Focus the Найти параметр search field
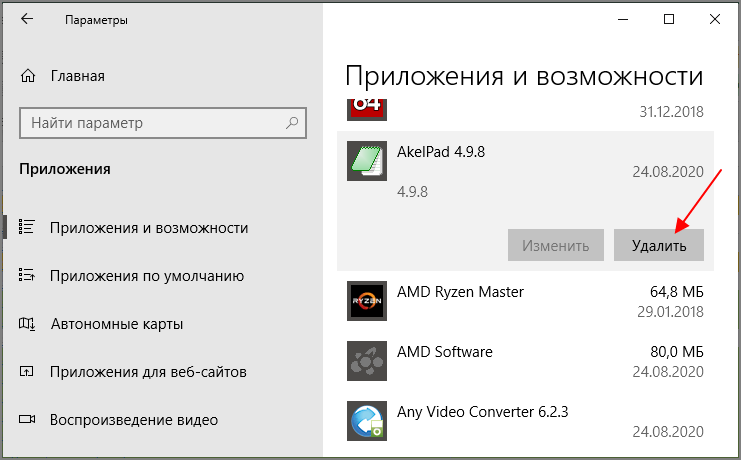This screenshot has height=460, width=741. point(163,123)
